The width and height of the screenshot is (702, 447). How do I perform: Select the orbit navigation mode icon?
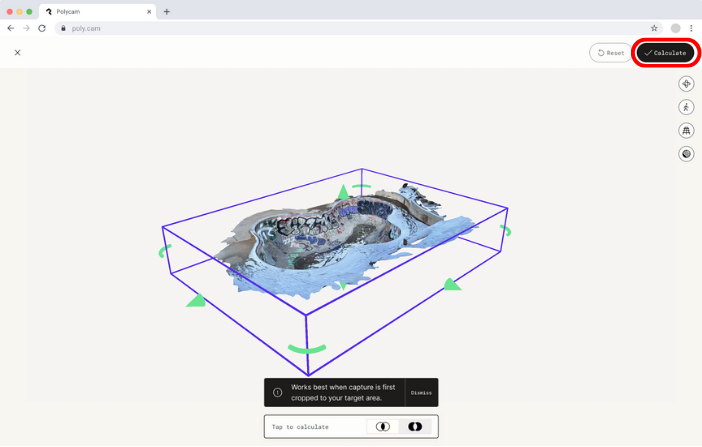click(x=686, y=84)
